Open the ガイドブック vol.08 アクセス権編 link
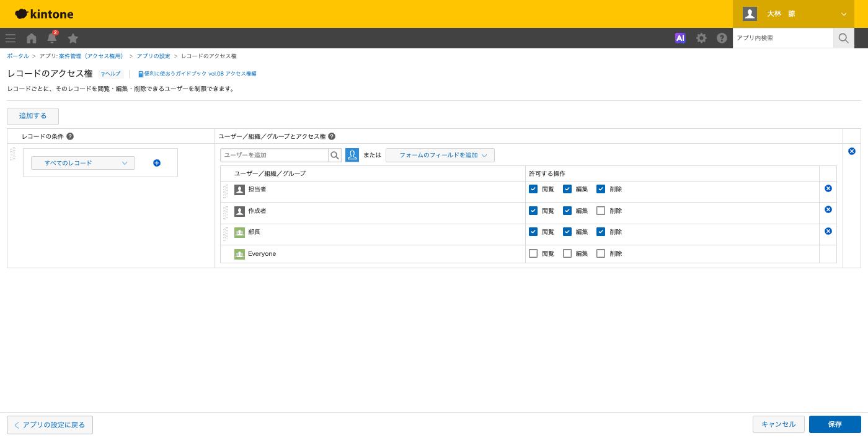This screenshot has height=438, width=868. [197, 74]
